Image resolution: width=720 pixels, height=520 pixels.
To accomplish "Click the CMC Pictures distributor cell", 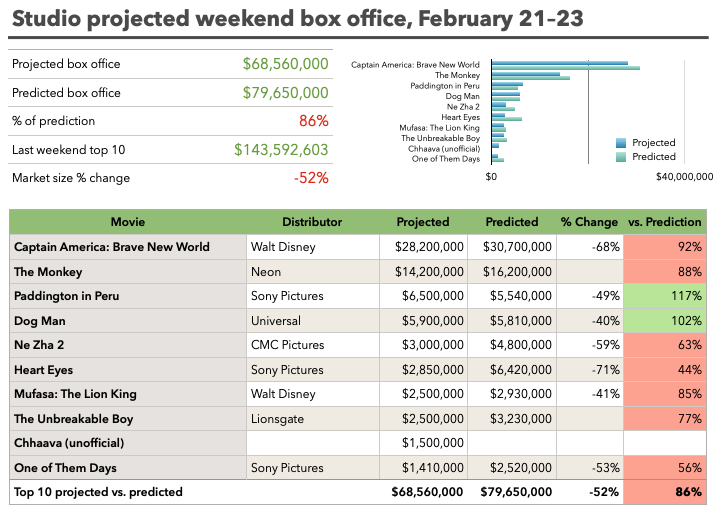I will (313, 345).
